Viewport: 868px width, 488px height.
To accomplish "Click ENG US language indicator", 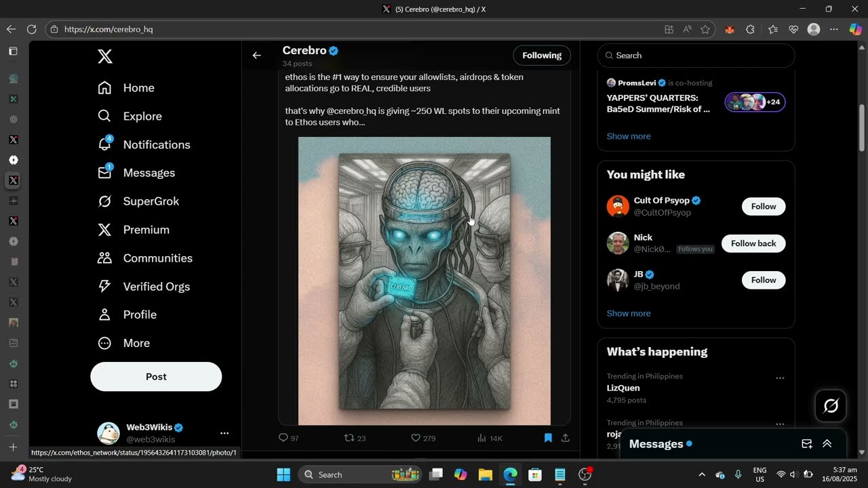I will 760,474.
